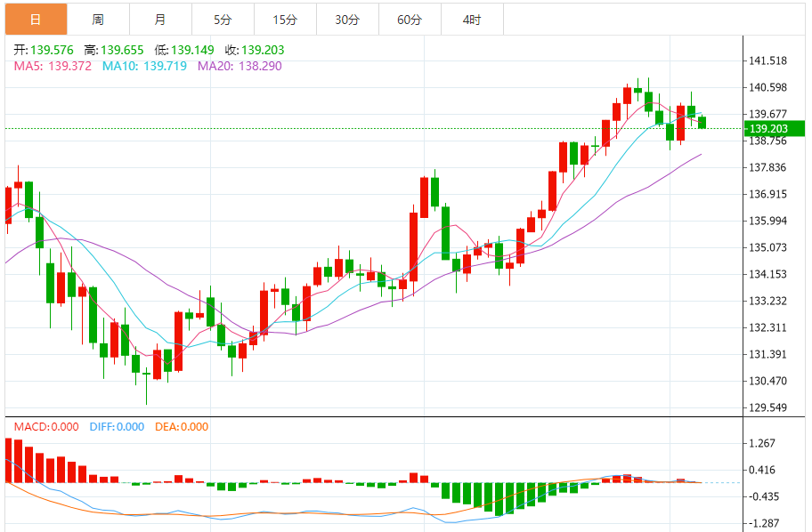
Task: Click the 141.518 price axis label
Action: pyautogui.click(x=768, y=61)
